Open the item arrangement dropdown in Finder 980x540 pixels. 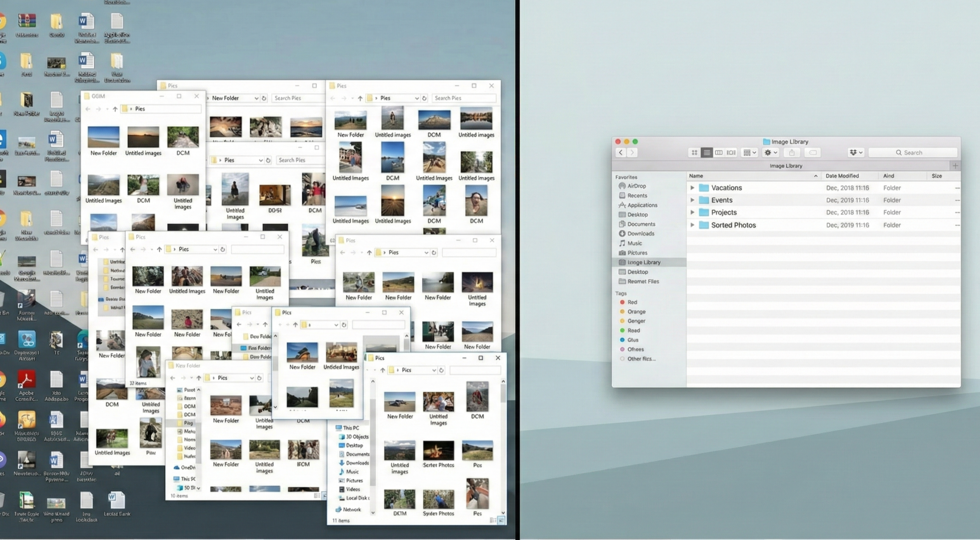[x=749, y=152]
